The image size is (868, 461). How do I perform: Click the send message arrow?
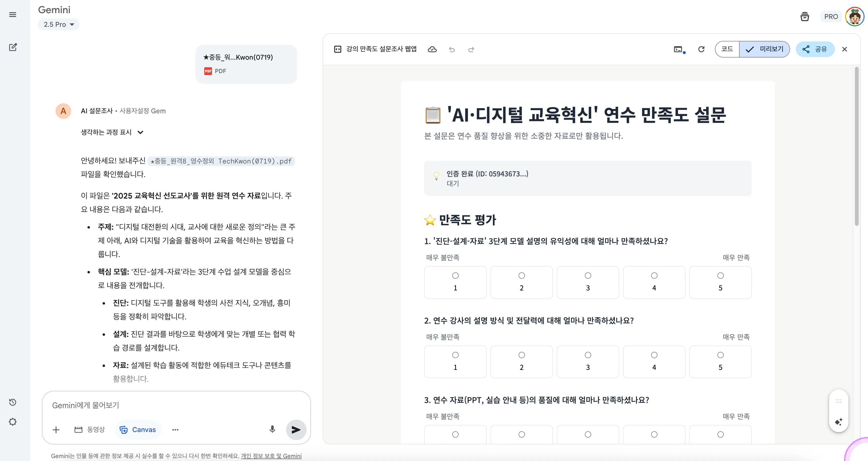[x=296, y=429]
